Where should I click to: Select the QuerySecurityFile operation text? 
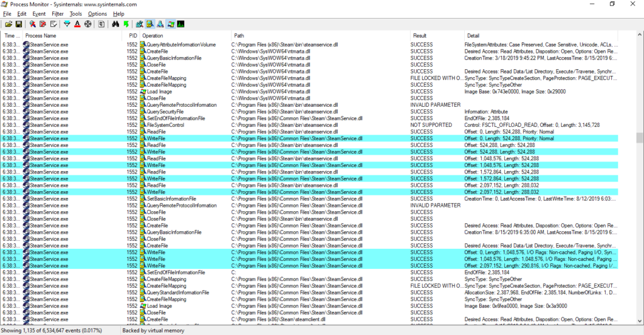[x=165, y=112]
